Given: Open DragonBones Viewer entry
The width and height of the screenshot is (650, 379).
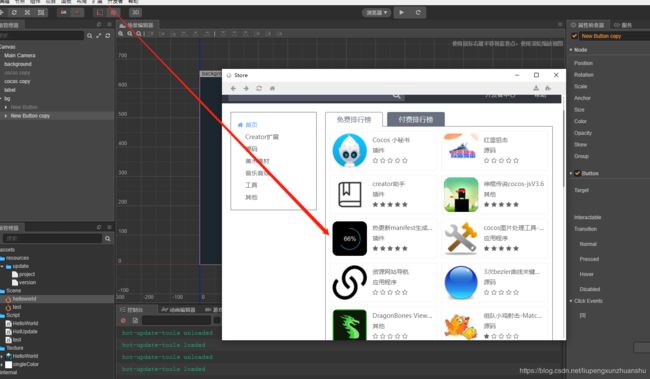Looking at the screenshot, I should [382, 325].
